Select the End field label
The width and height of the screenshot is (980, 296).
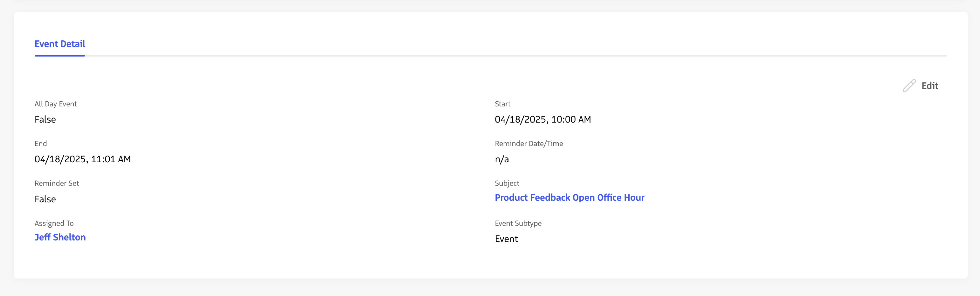point(41,144)
